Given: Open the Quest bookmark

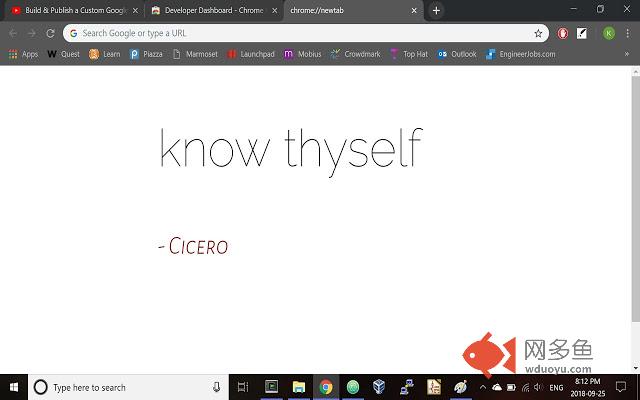Looking at the screenshot, I should tap(63, 54).
